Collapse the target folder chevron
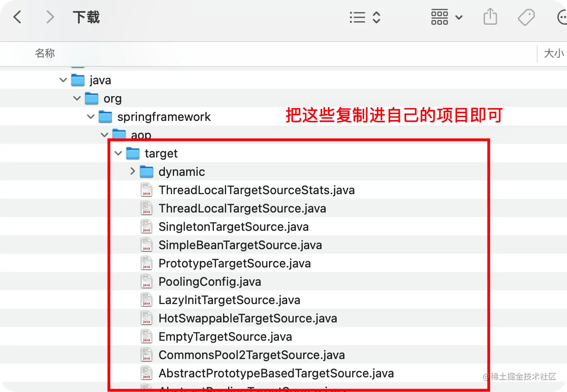567x392 pixels. (x=119, y=153)
